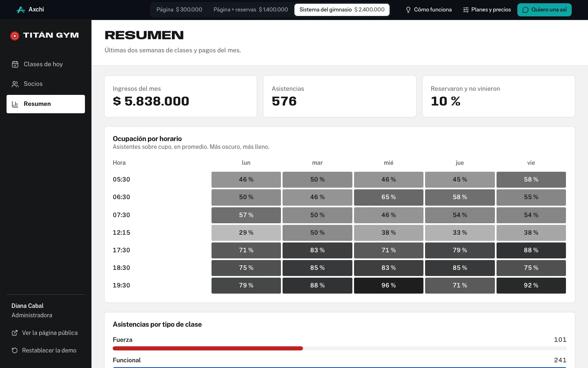Click the vie column header

point(531,163)
